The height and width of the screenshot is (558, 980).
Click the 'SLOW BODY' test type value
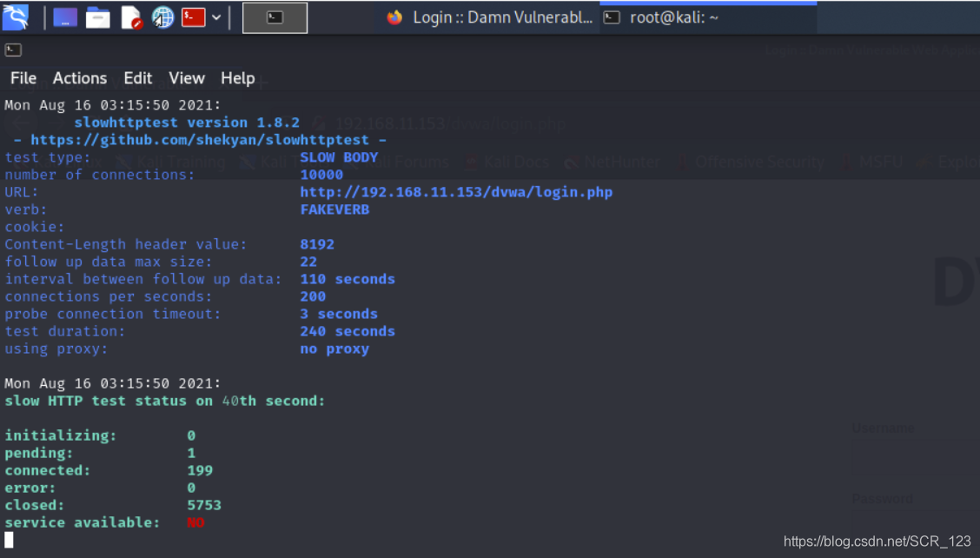click(339, 157)
